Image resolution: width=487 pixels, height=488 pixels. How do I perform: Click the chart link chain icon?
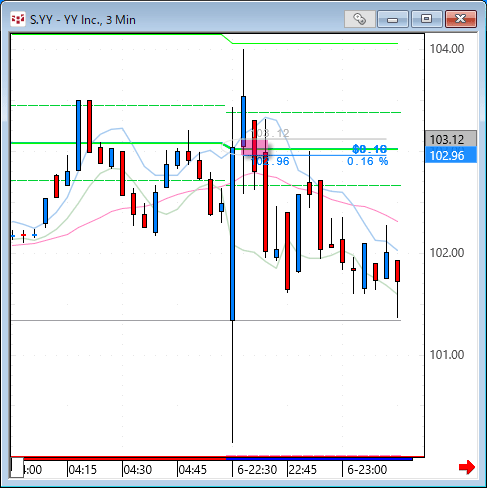[359, 19]
